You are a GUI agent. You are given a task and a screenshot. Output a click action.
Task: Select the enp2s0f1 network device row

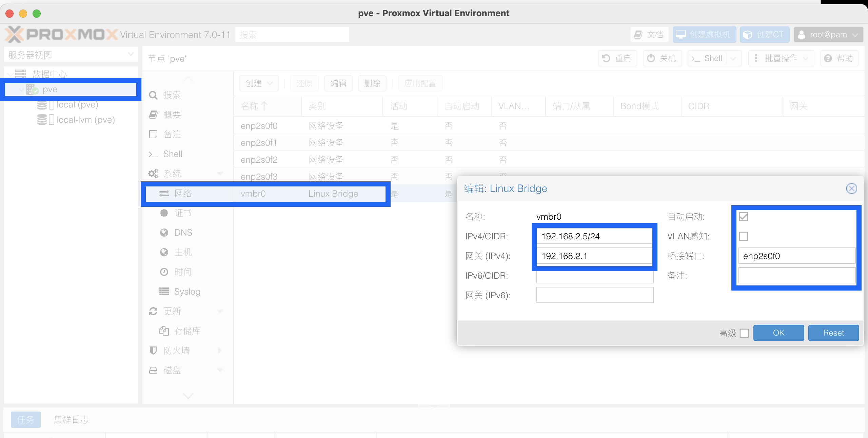click(549, 143)
